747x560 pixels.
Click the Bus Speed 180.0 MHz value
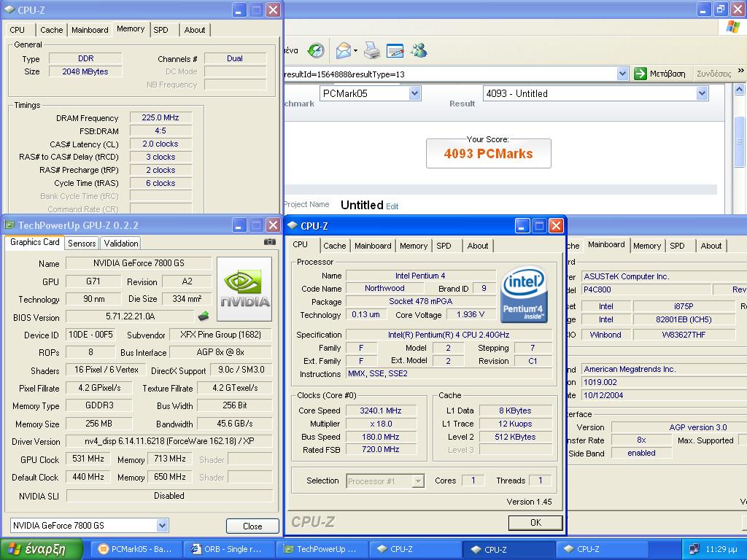(x=381, y=437)
